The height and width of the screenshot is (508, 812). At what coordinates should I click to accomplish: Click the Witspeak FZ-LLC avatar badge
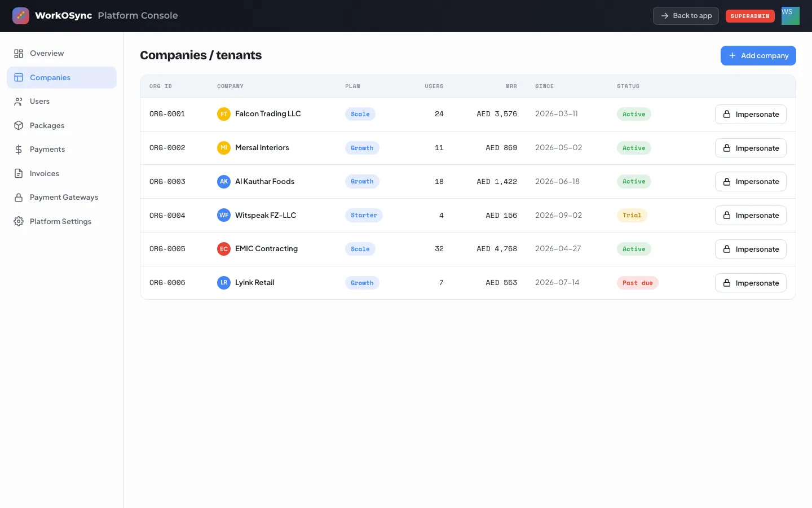click(x=224, y=215)
